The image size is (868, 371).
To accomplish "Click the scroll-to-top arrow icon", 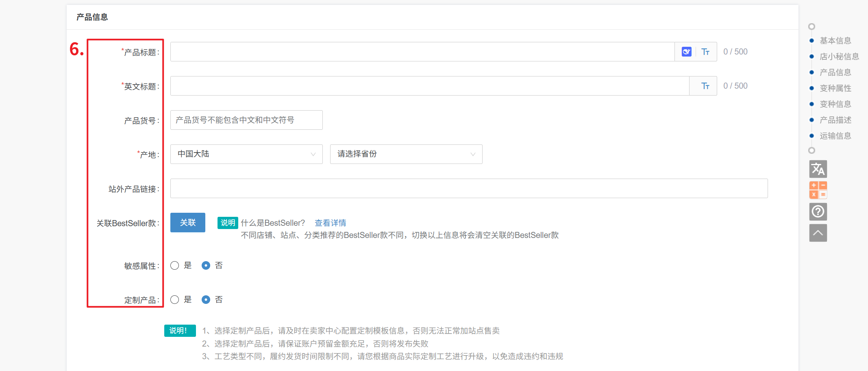I will point(818,233).
